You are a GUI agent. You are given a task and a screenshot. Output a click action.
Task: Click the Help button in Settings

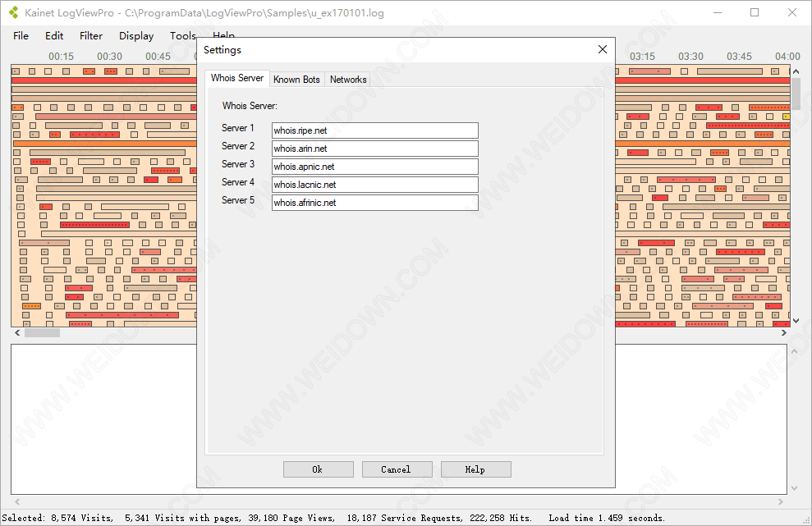pos(475,469)
